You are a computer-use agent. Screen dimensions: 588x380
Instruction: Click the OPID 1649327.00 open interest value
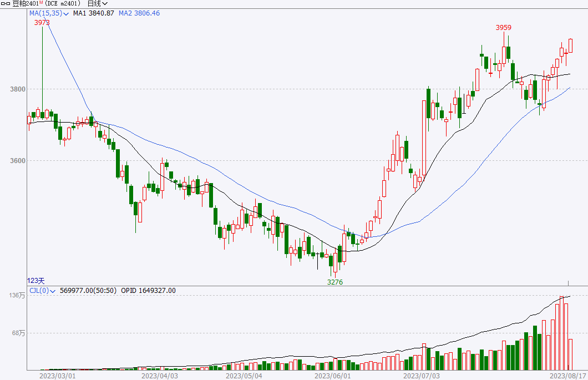[148, 291]
